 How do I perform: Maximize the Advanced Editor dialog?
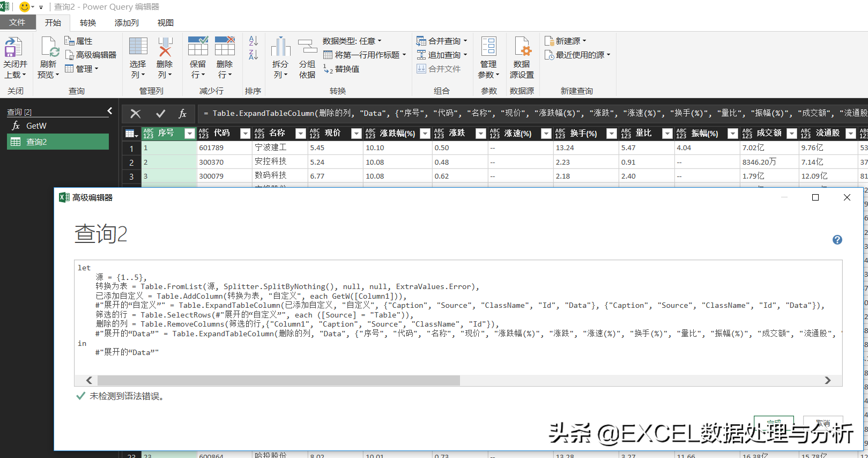[x=815, y=197]
